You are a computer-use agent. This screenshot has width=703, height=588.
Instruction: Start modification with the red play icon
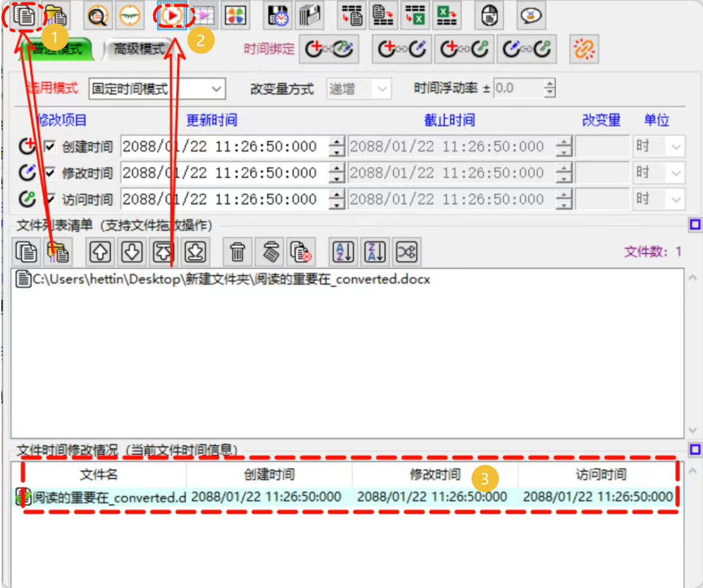pyautogui.click(x=172, y=16)
